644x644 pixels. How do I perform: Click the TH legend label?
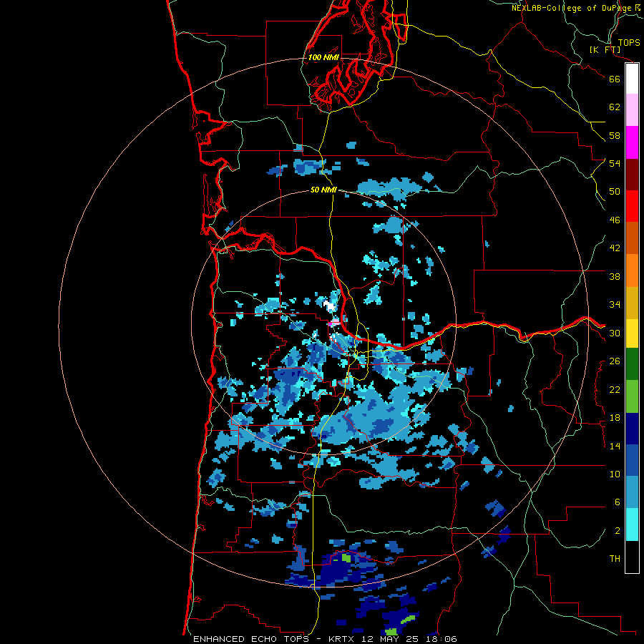615,559
